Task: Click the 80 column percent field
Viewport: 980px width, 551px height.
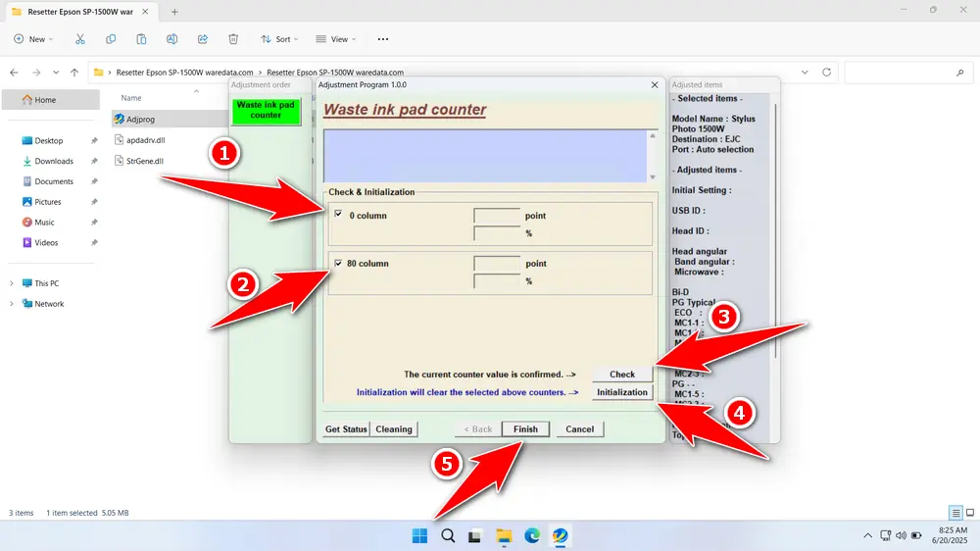Action: (497, 281)
